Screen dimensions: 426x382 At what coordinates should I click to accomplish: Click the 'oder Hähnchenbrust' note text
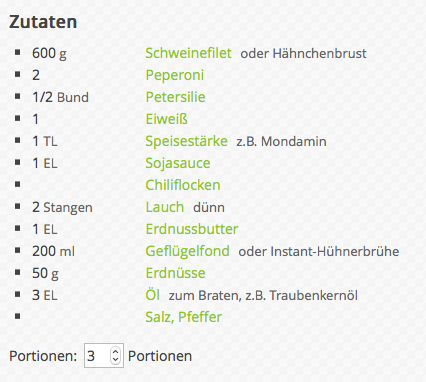tap(303, 54)
